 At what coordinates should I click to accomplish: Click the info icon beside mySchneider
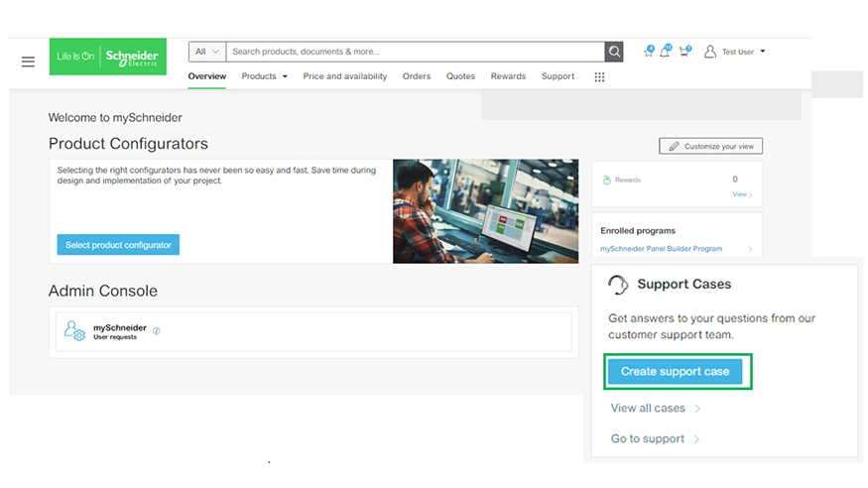pos(157,331)
